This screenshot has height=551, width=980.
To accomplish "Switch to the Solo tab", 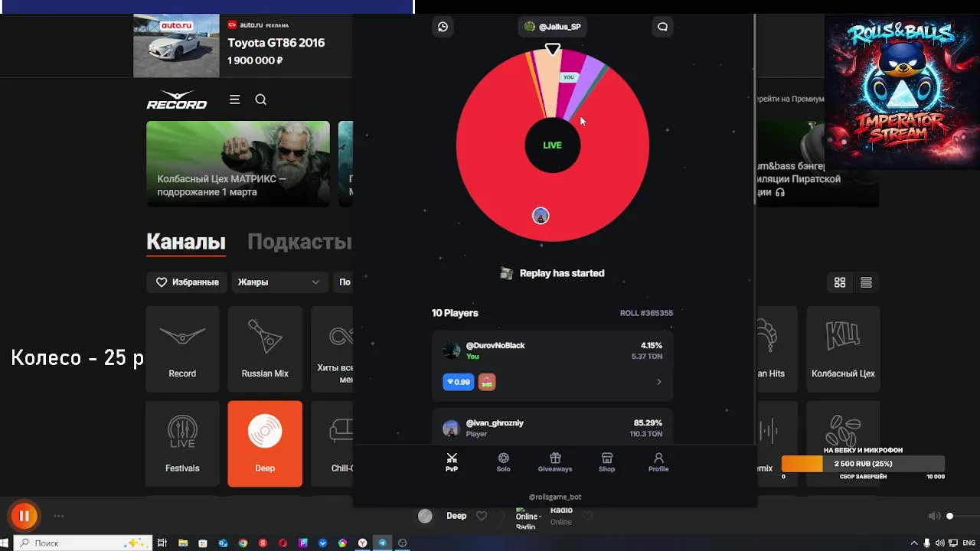I will [503, 462].
